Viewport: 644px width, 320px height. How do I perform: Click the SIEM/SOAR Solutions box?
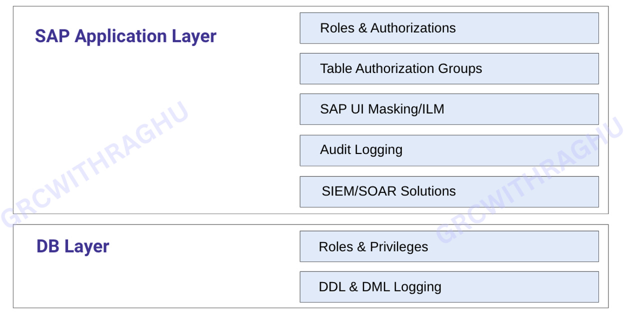pyautogui.click(x=448, y=191)
